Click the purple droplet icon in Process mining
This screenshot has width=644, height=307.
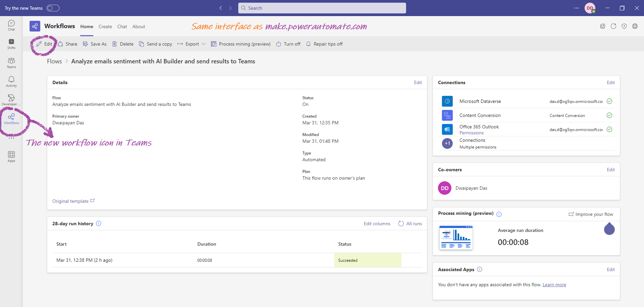pos(609,229)
